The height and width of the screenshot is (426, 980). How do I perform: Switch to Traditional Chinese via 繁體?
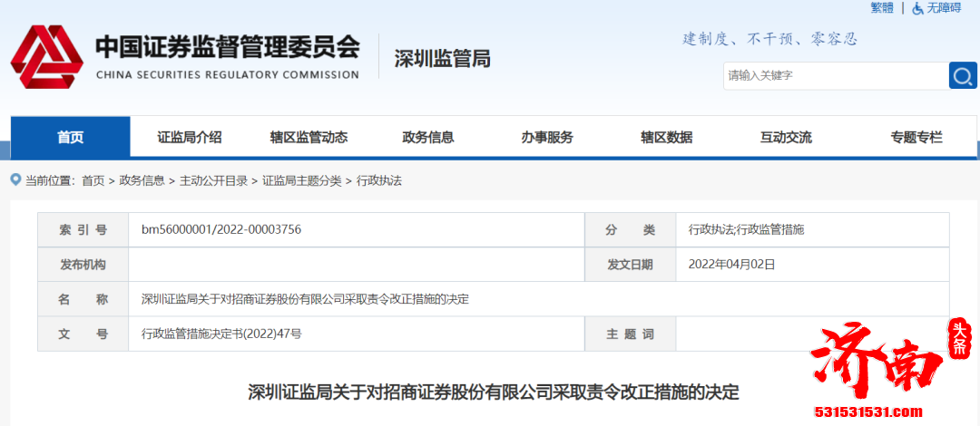[x=882, y=8]
